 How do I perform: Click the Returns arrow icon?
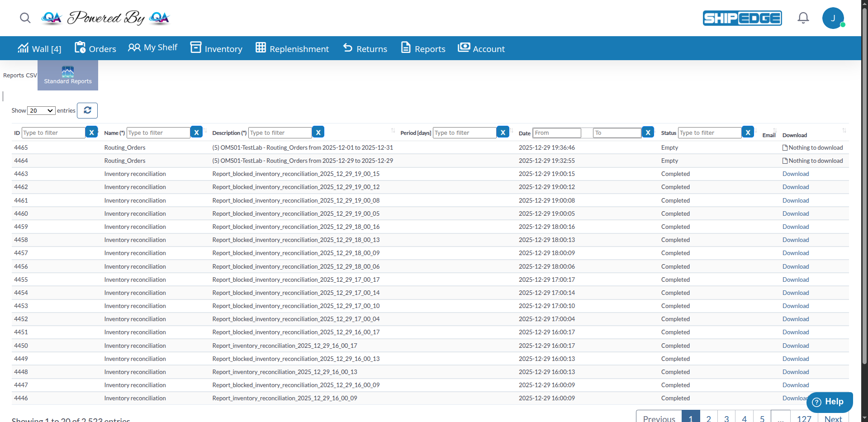tap(347, 47)
